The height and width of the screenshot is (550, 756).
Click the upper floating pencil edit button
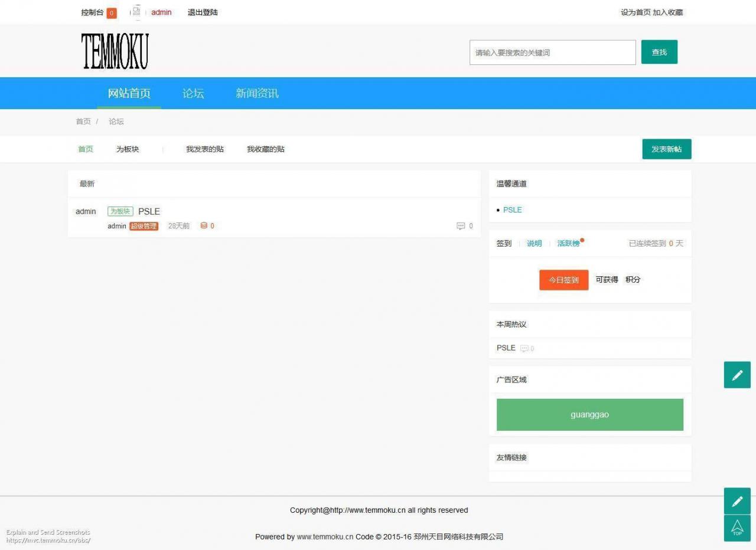click(x=737, y=375)
